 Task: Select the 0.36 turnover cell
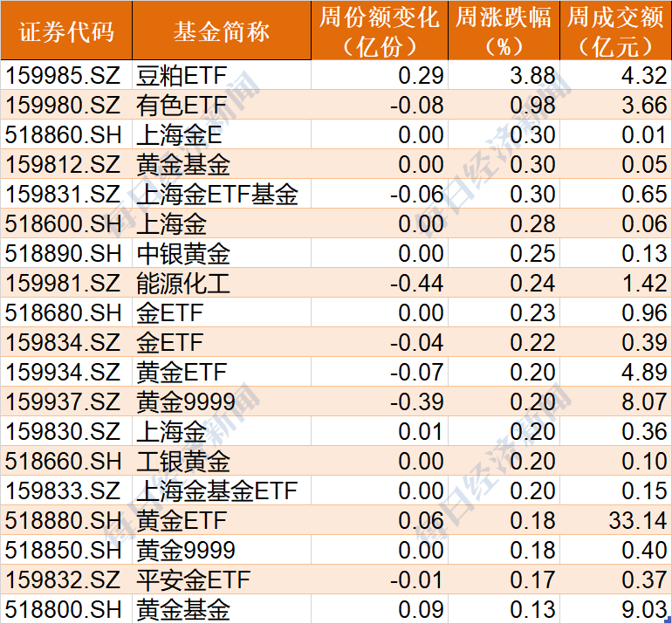[x=615, y=431]
